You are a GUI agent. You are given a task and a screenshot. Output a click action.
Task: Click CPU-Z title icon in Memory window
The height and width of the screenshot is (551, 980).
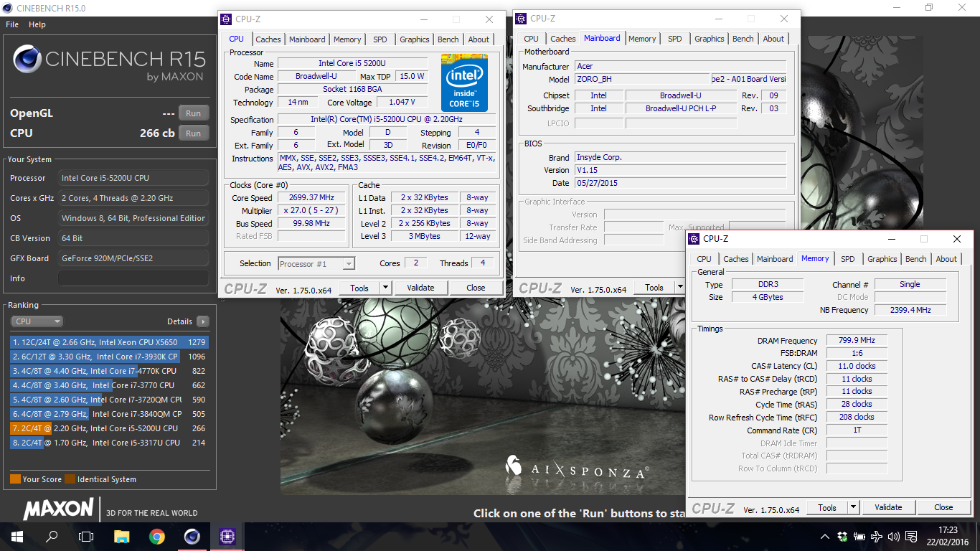pos(694,239)
